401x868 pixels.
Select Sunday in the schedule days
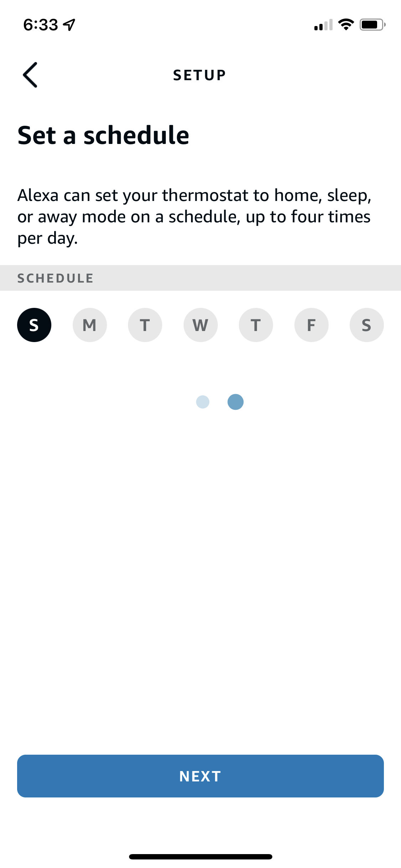pos(34,325)
